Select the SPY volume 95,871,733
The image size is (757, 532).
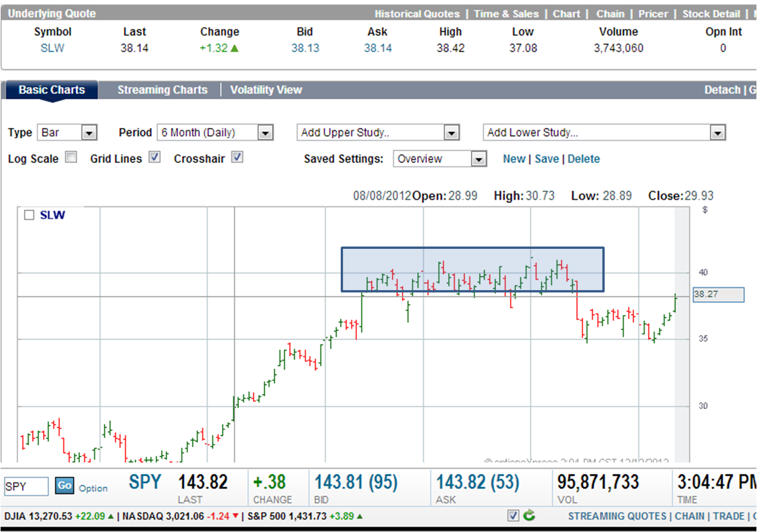coord(598,482)
